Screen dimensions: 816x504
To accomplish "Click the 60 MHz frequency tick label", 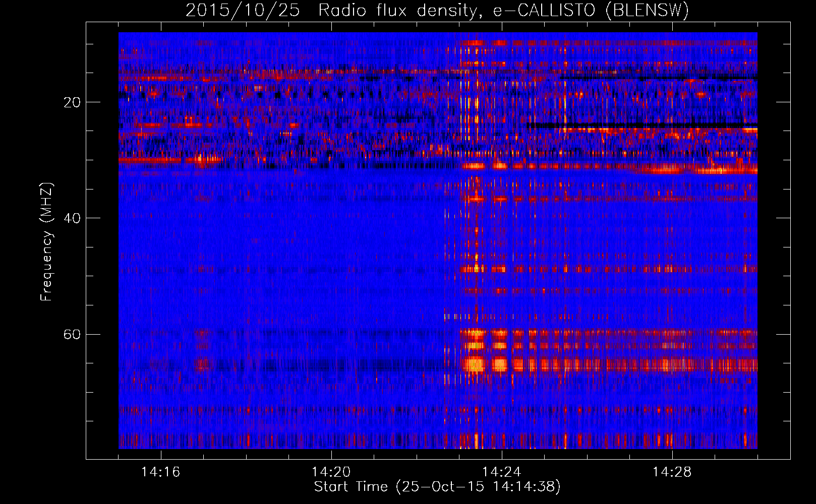I will click(72, 335).
